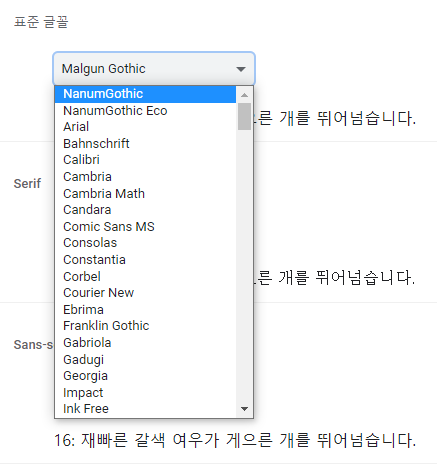Pick Arial in the font list

[x=145, y=127]
